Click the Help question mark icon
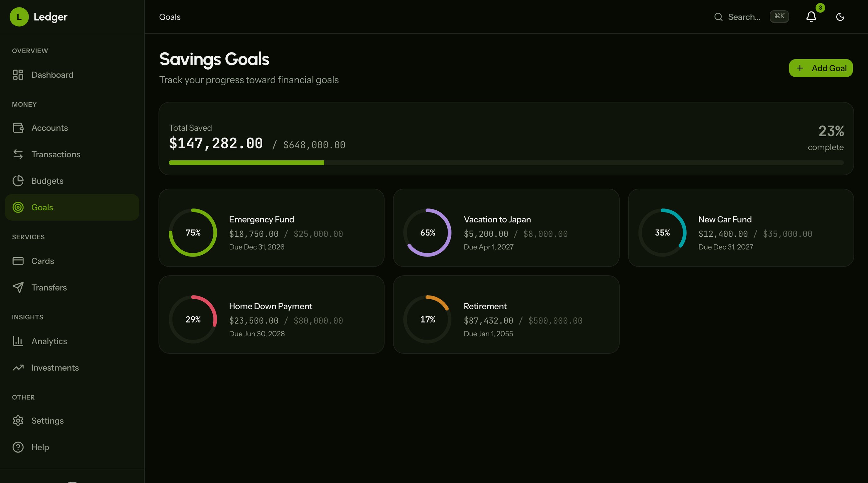The image size is (868, 483). [x=18, y=447]
